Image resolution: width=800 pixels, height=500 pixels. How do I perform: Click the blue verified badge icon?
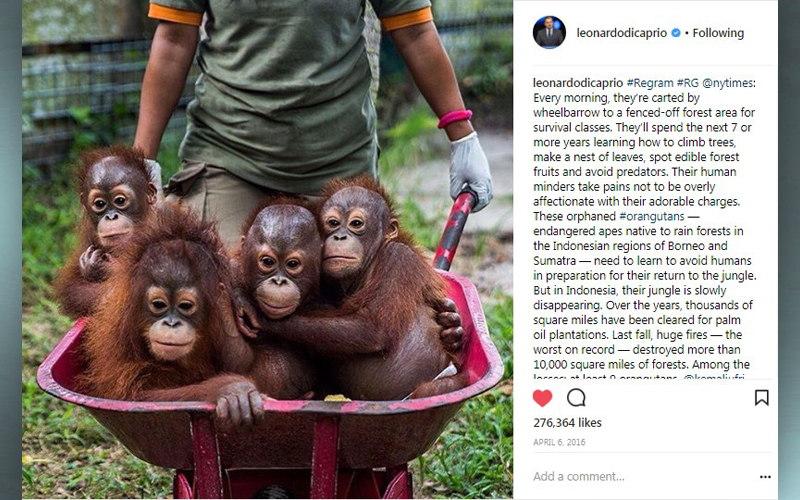(x=676, y=33)
